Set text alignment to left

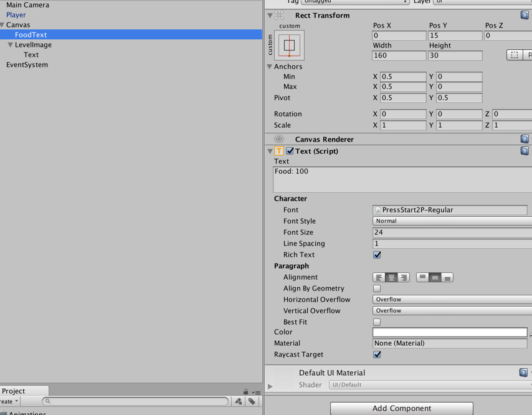tap(379, 277)
